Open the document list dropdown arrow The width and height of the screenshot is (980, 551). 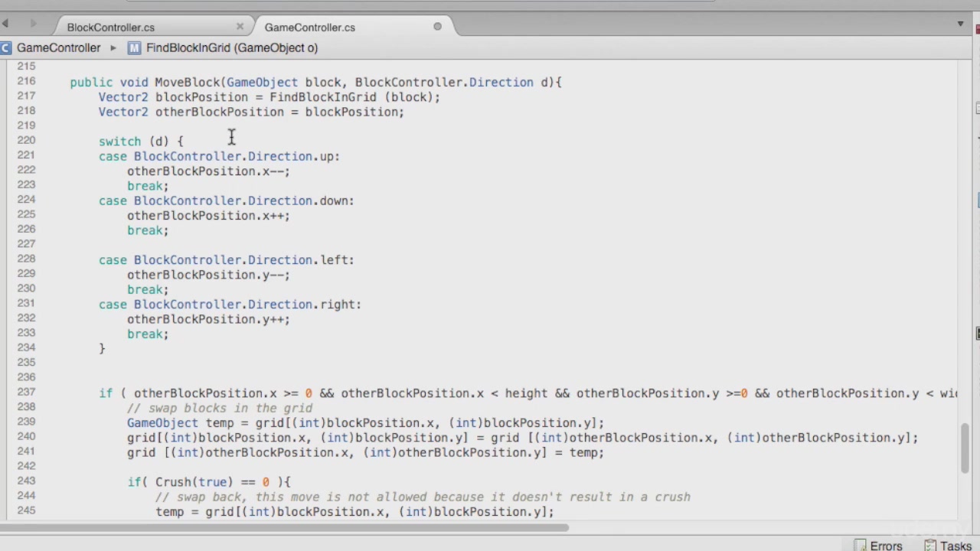(x=960, y=24)
